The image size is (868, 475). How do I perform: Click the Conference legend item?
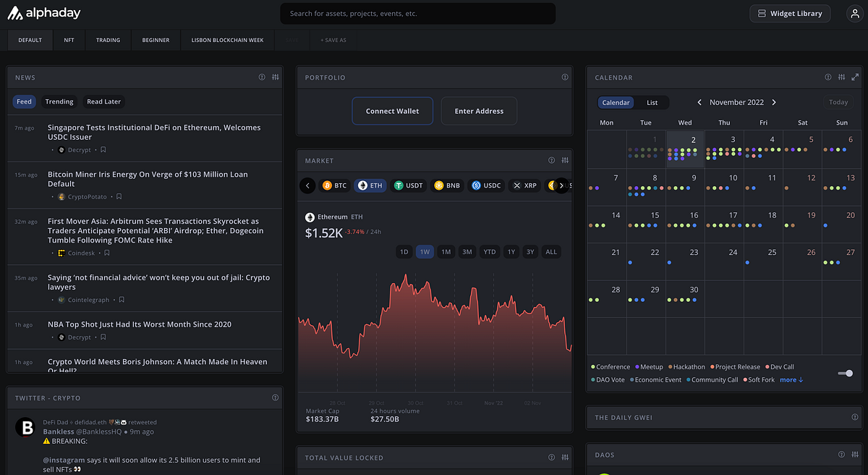(611, 367)
